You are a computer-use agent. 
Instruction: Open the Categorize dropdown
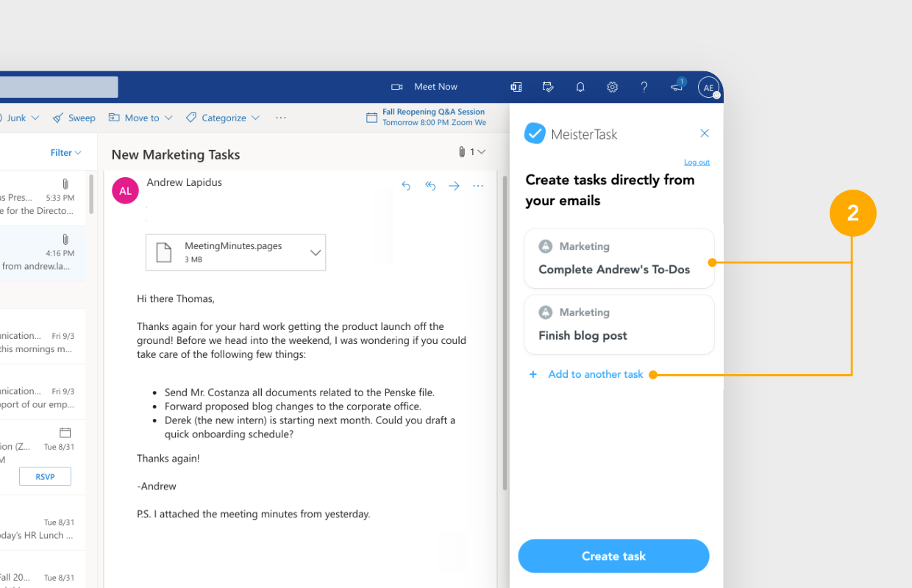coord(223,118)
